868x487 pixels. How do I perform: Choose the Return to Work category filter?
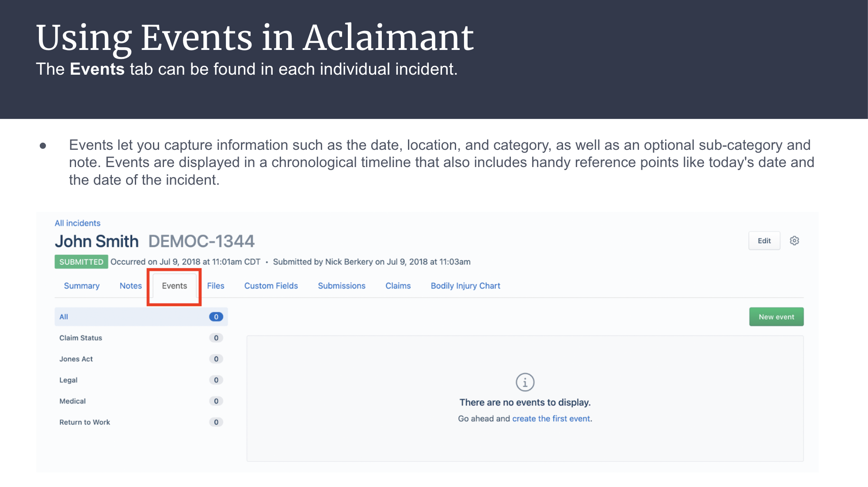pyautogui.click(x=141, y=422)
